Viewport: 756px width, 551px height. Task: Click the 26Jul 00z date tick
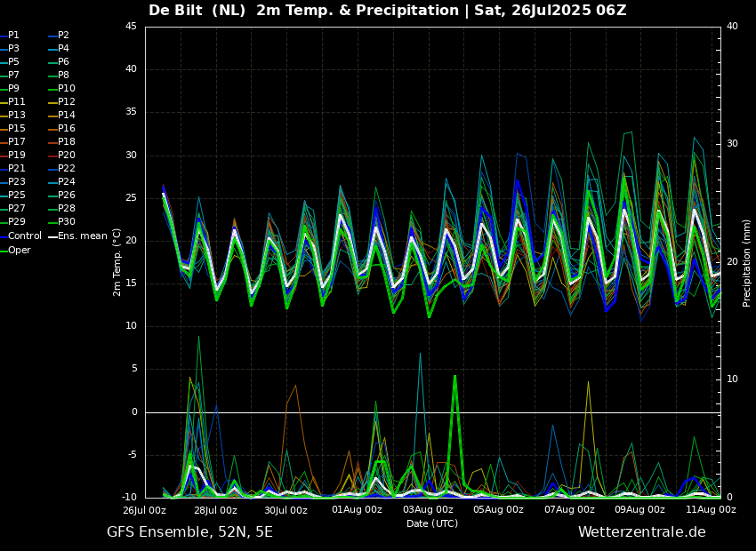145,509
